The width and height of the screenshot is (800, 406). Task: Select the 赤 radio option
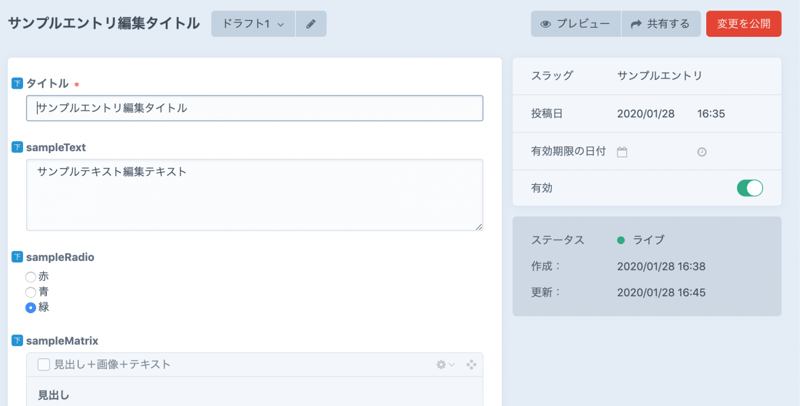(x=31, y=277)
